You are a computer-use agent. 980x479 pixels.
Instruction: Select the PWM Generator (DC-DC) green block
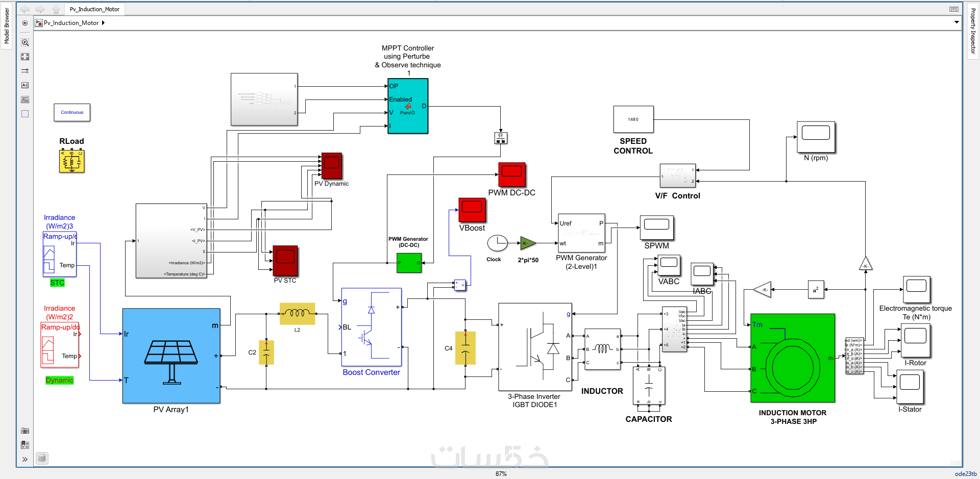(x=409, y=263)
